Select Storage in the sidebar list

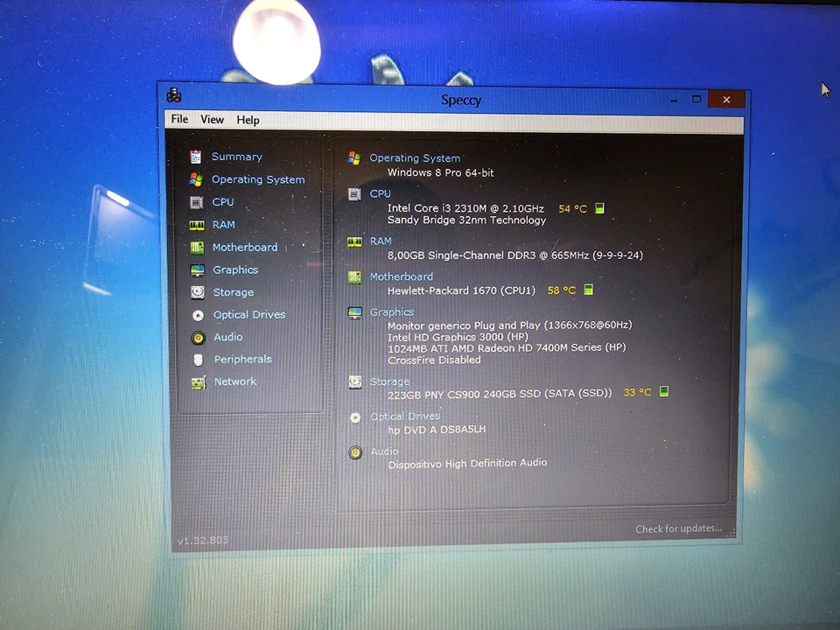(234, 292)
